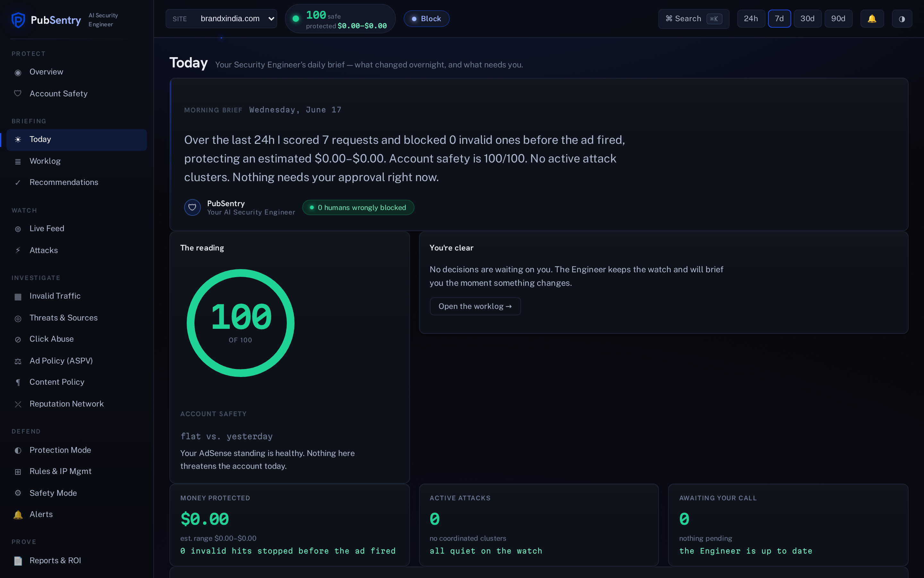The image size is (924, 578).
Task: Click 'the Engineer is up to date' text
Action: point(746,551)
